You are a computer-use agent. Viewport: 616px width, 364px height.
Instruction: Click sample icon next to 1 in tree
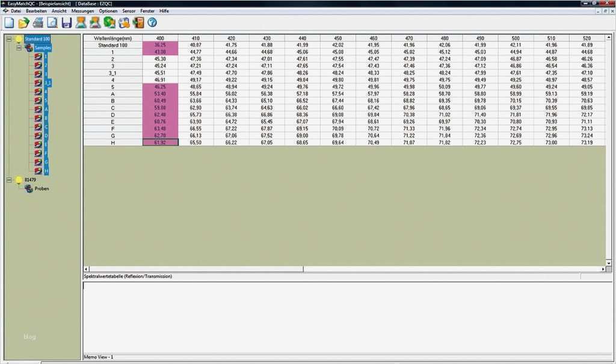pyautogui.click(x=38, y=56)
